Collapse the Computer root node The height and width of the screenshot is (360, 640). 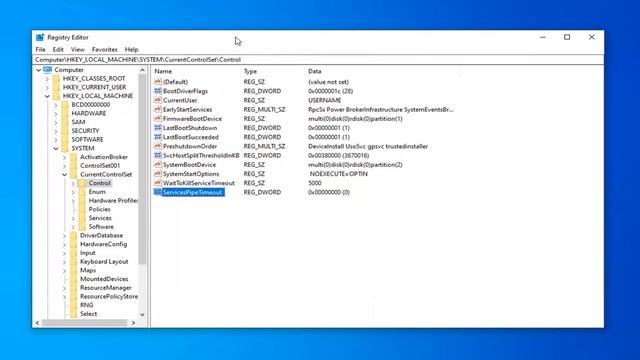(x=38, y=70)
